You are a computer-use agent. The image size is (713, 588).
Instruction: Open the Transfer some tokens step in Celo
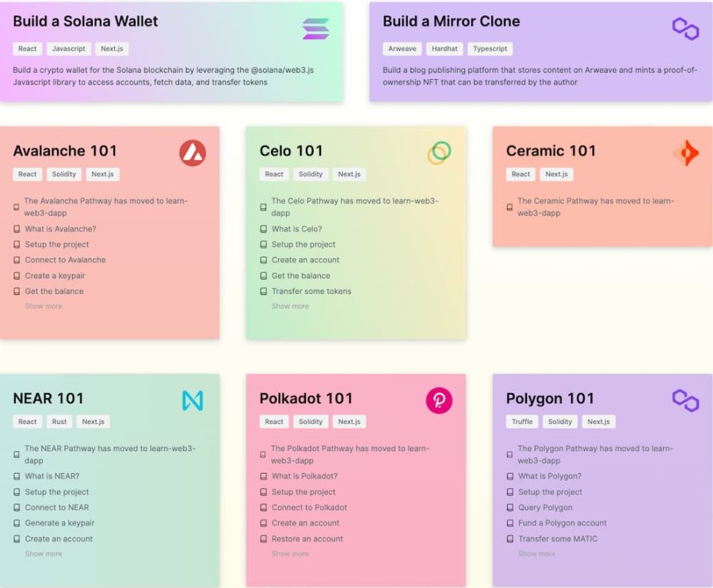(311, 292)
